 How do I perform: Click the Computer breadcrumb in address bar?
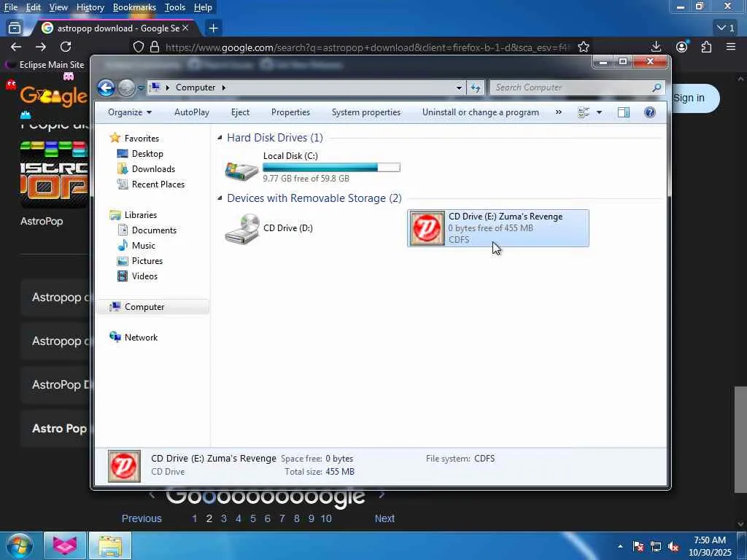tap(196, 87)
